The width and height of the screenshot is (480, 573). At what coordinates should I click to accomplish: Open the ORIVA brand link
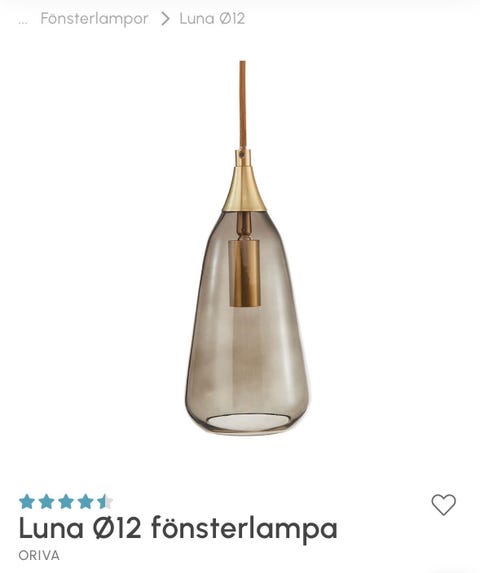pyautogui.click(x=39, y=555)
